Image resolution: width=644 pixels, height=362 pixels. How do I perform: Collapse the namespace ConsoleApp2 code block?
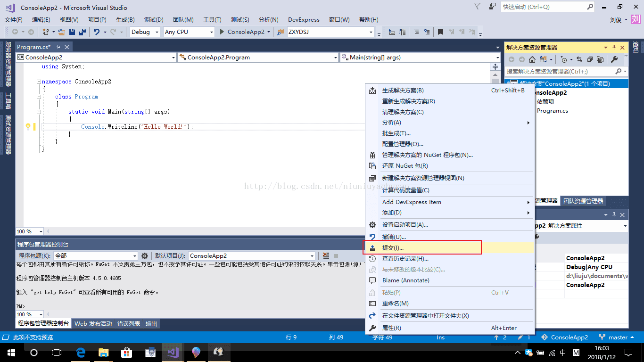pos(40,82)
